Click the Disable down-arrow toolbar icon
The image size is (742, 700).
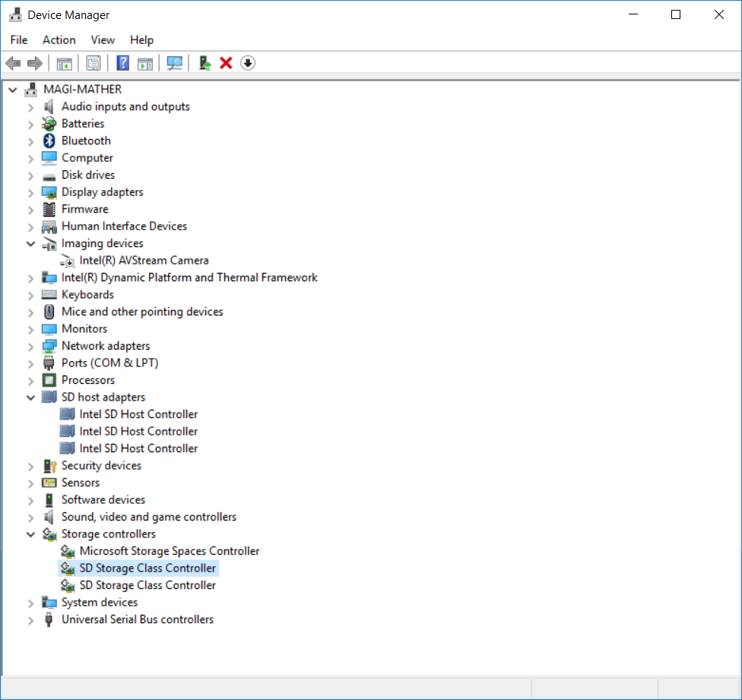coord(248,63)
